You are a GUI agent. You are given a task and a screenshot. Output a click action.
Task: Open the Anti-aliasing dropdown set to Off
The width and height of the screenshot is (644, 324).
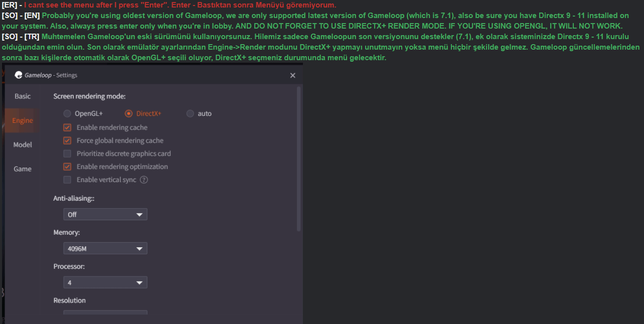point(105,214)
